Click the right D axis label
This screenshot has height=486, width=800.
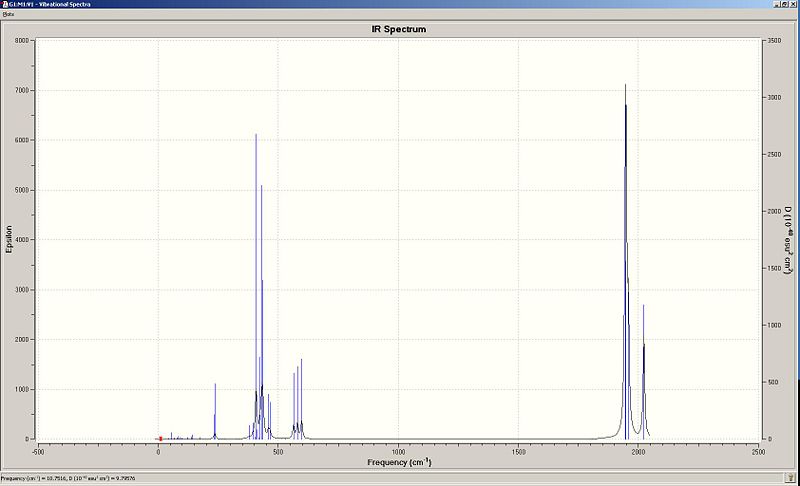click(788, 240)
